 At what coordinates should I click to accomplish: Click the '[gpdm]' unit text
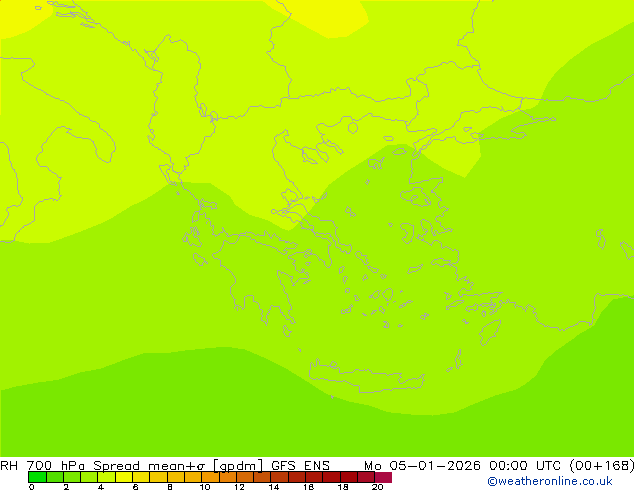pos(238,466)
